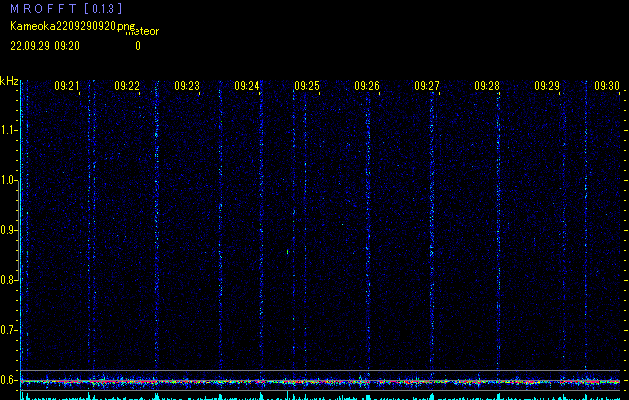Click the small green echo dot near 09:25
Image resolution: width=629 pixels, height=400 pixels.
[x=288, y=252]
